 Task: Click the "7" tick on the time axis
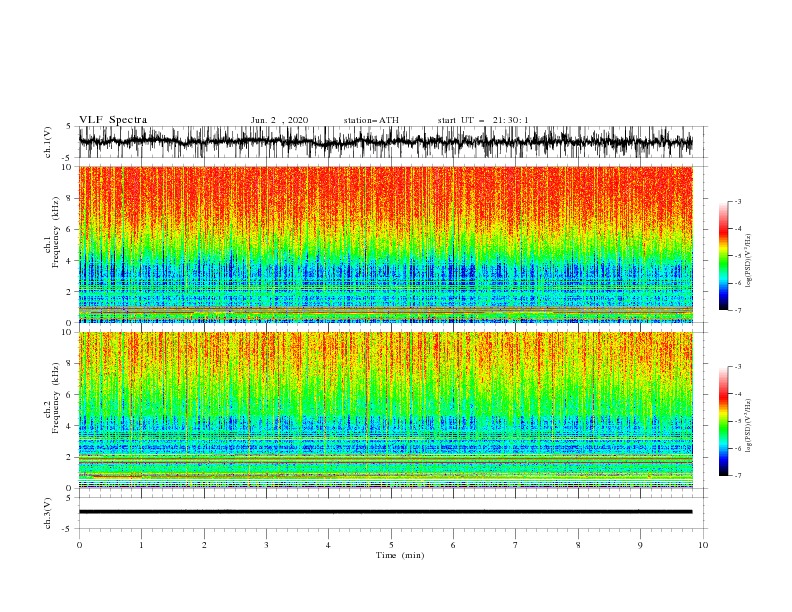(515, 545)
